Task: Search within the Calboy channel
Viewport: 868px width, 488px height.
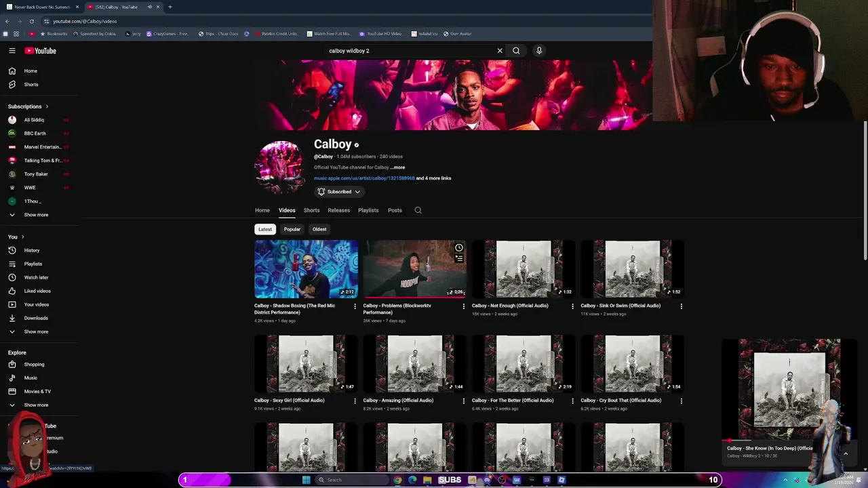Action: coord(418,210)
